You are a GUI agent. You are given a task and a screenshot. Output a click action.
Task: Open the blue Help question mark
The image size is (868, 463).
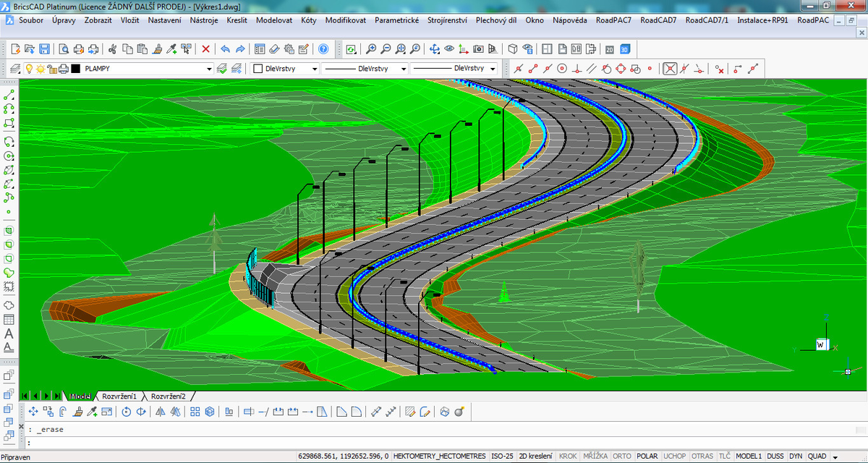point(323,49)
